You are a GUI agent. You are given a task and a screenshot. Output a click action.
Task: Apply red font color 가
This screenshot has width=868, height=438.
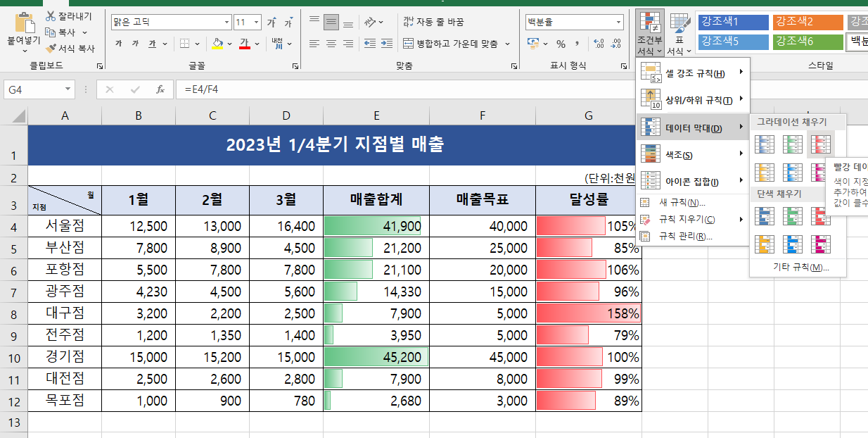(x=245, y=44)
